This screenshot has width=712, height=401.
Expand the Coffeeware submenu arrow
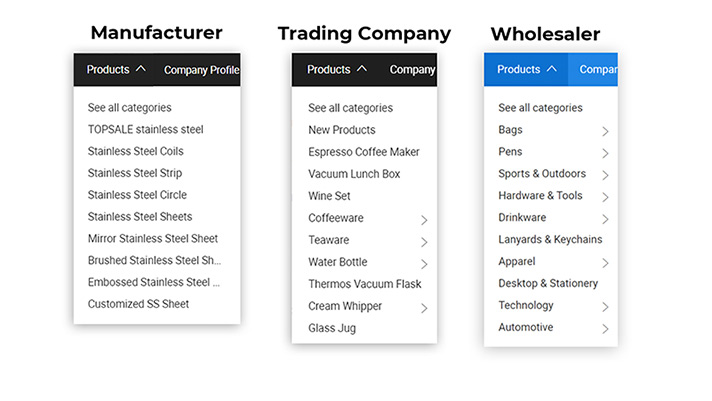click(424, 219)
